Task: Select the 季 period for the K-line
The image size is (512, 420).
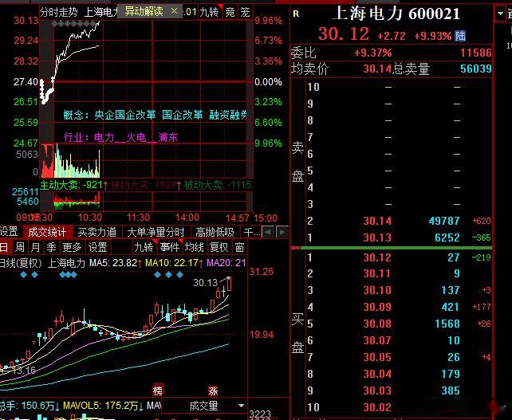Action: click(x=51, y=247)
